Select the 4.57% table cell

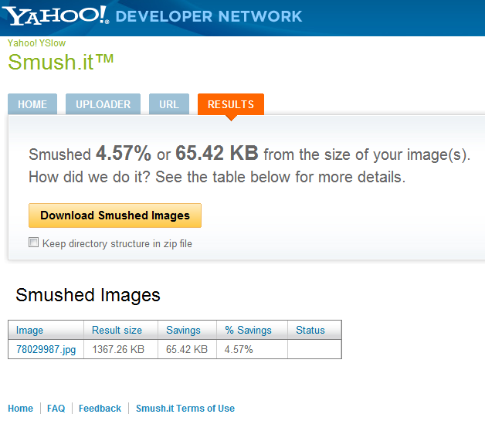pyautogui.click(x=252, y=349)
